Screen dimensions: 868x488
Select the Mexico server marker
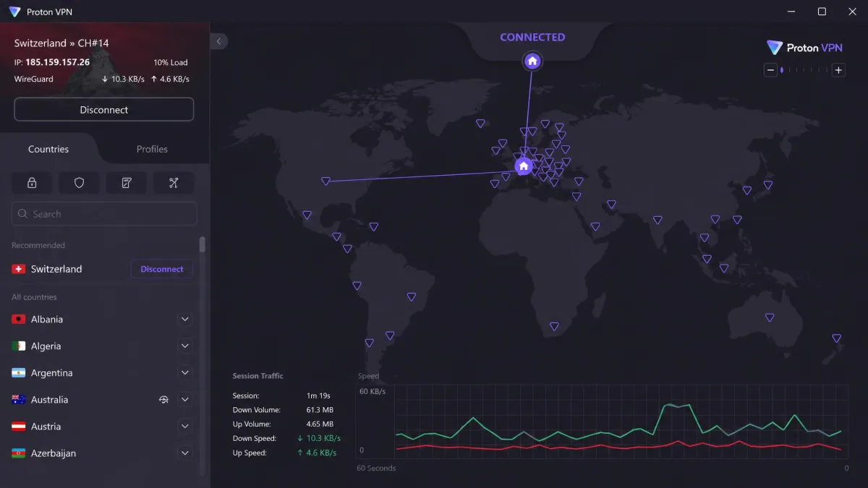coord(307,215)
